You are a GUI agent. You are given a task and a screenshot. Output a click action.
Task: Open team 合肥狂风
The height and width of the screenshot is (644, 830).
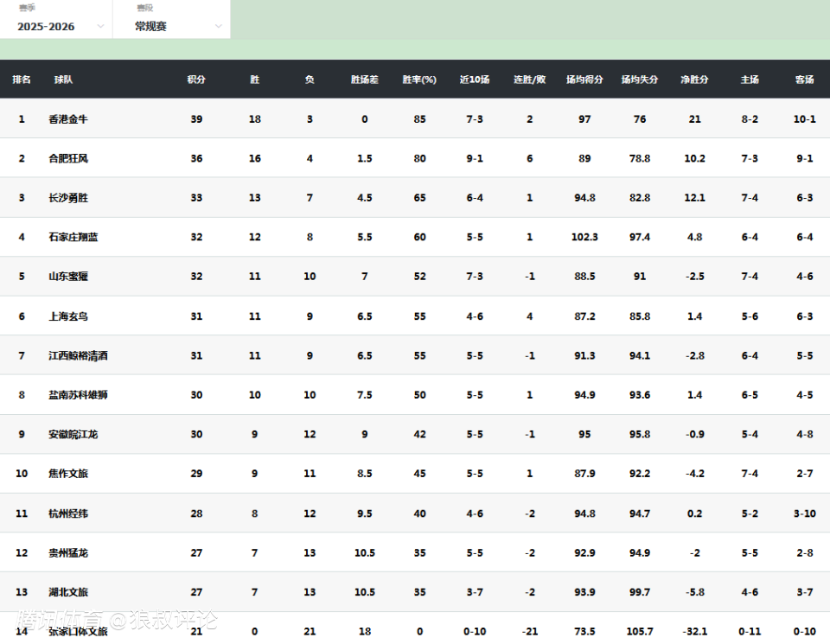(68, 159)
